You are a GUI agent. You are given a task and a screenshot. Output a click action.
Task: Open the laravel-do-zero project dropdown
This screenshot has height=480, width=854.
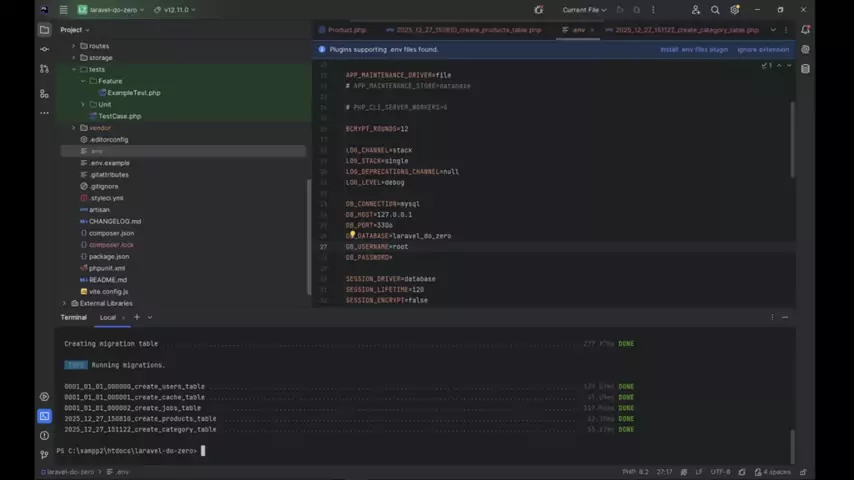point(110,10)
